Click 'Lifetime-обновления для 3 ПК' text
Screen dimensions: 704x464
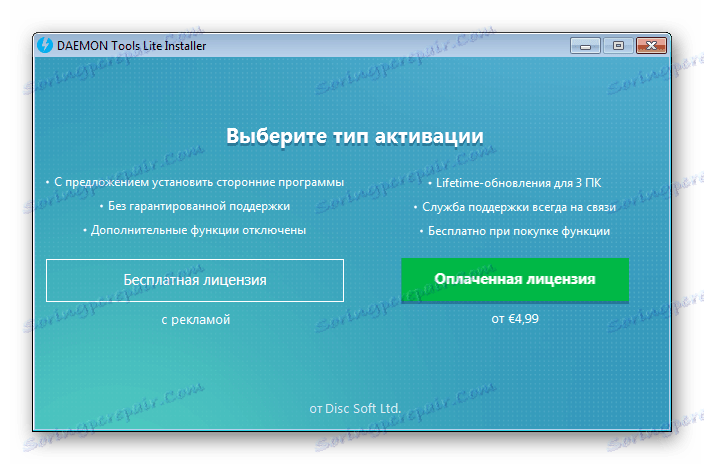tap(519, 183)
